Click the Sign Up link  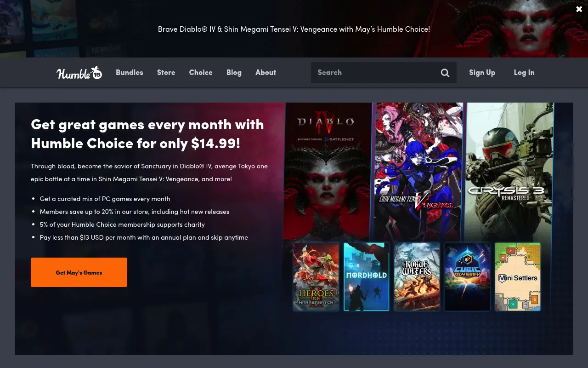coord(482,73)
